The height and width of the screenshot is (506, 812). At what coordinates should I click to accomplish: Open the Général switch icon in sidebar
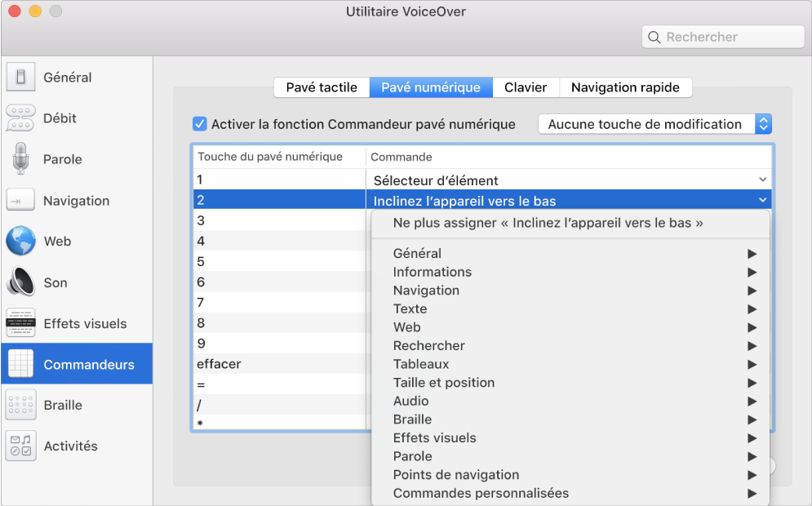point(20,78)
